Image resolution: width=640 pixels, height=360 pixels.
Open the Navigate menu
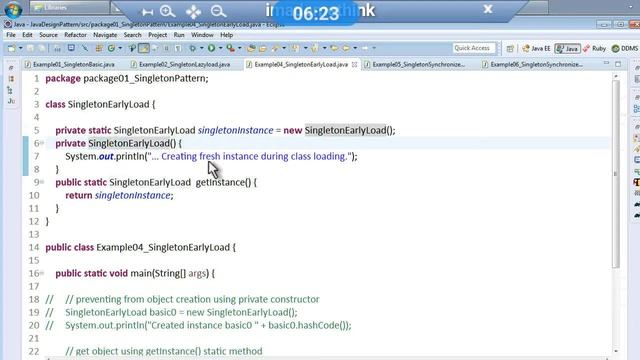pyautogui.click(x=105, y=35)
